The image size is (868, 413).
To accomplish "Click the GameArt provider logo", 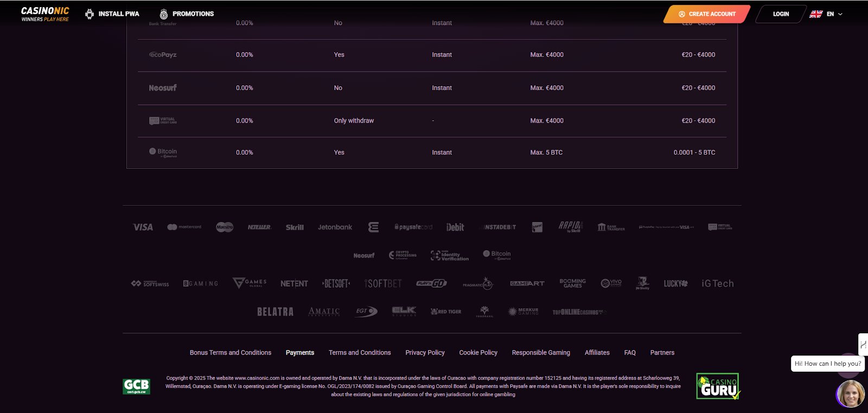I will click(527, 283).
